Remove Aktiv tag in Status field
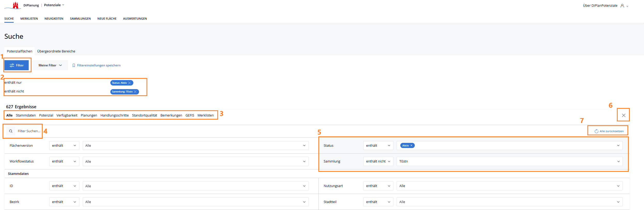 click(411, 146)
